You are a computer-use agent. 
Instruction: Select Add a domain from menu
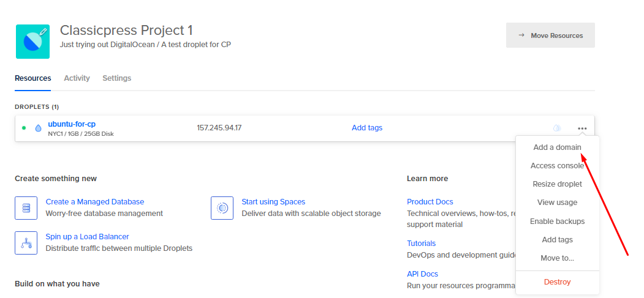point(558,147)
